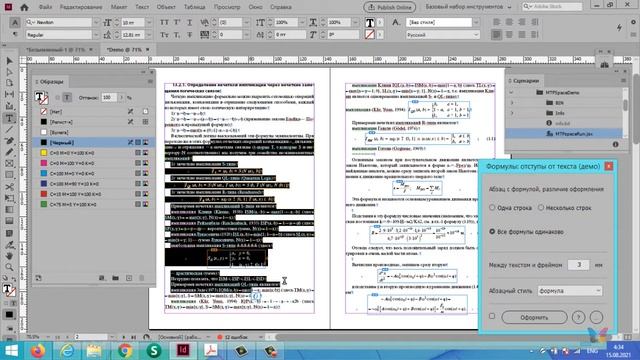Switch to the Безымянный-1 document tab
The width and height of the screenshot is (640, 360).
(56, 49)
